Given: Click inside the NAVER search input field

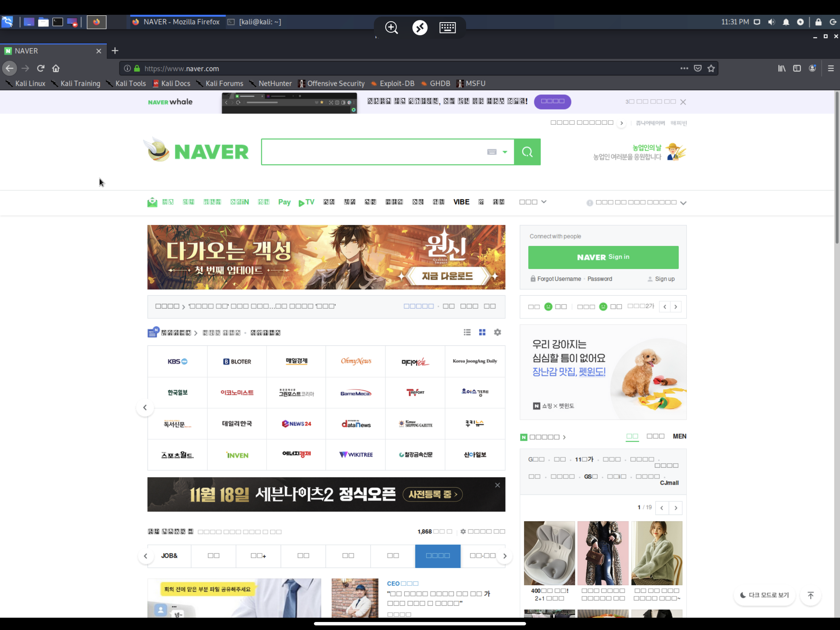Looking at the screenshot, I should (372, 152).
